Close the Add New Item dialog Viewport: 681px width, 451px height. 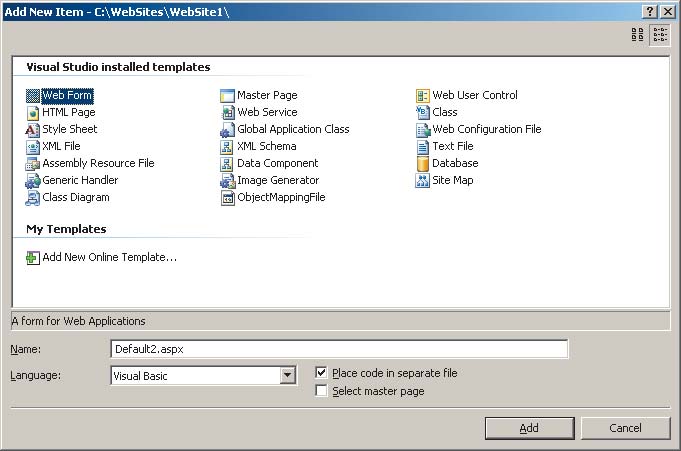coord(668,12)
